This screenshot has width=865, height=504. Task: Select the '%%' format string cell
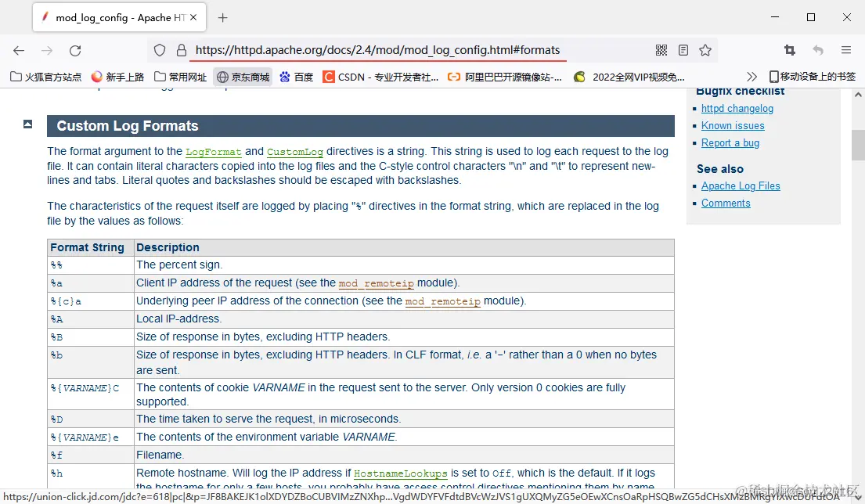[x=91, y=265]
